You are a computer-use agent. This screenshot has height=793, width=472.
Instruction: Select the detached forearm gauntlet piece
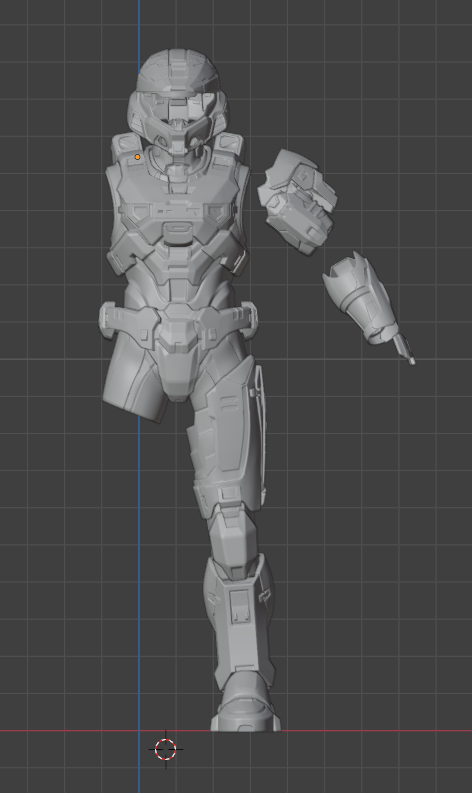click(368, 306)
